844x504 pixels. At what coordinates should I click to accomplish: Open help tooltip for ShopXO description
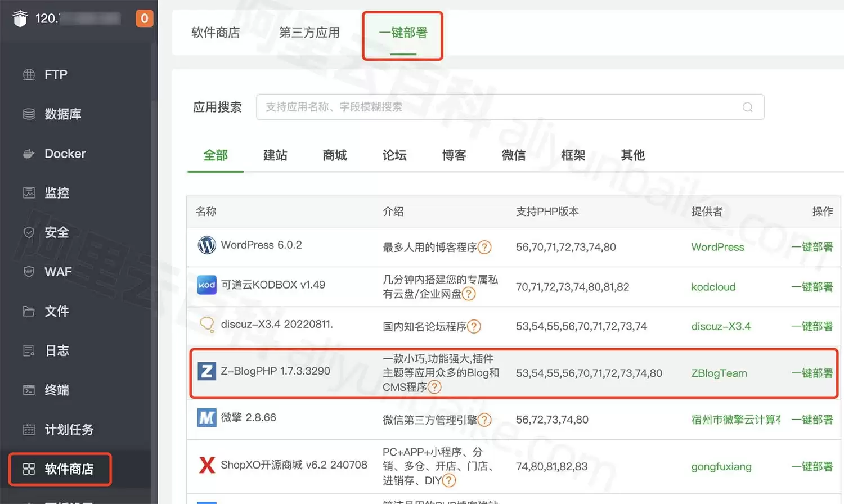[448, 480]
